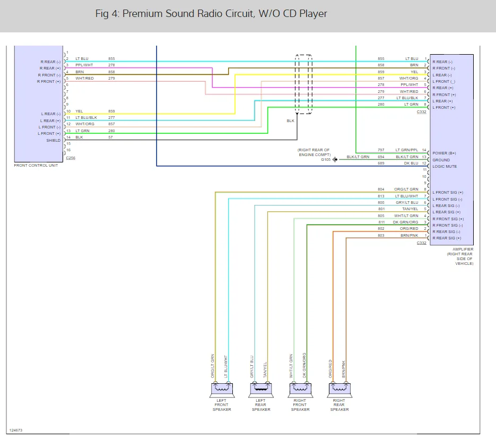Click the 'L REAR SIG (-)' terminal label
The width and height of the screenshot is (496, 448).
446,206
